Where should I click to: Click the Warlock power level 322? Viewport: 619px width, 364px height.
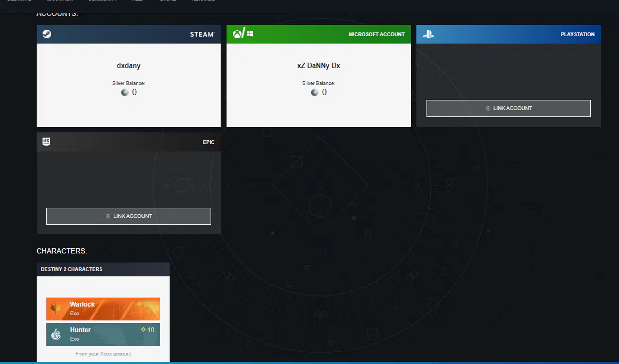pyautogui.click(x=146, y=304)
